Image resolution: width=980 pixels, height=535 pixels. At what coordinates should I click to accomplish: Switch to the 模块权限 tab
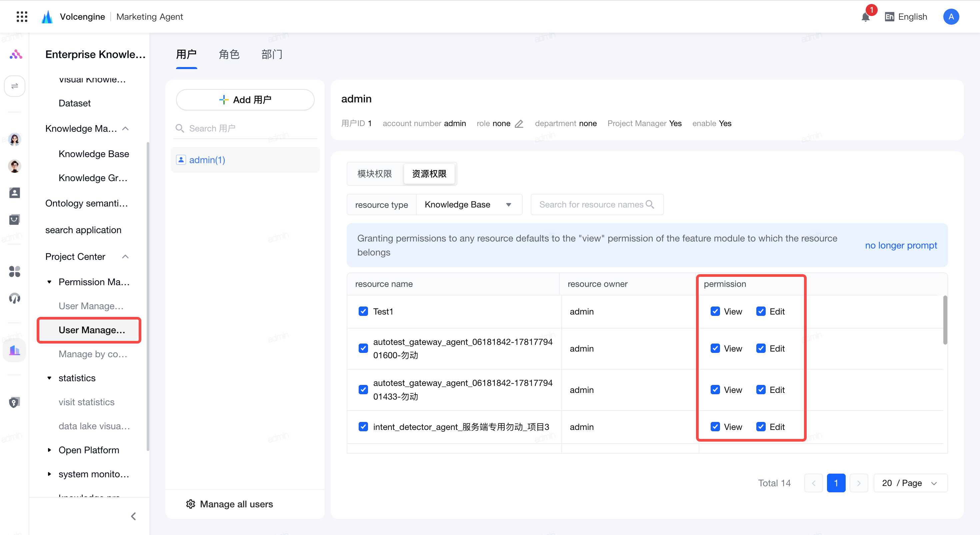[375, 174]
